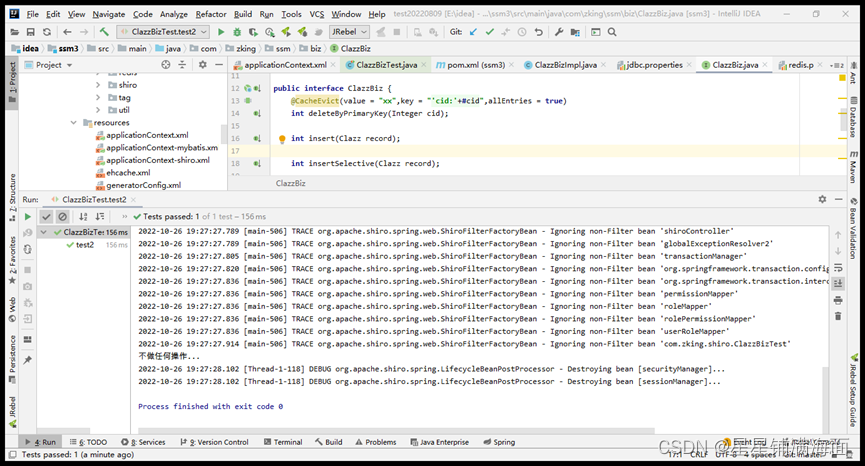865x466 pixels.
Task: Rerun tests with green play icon in Run panel
Action: point(28,217)
